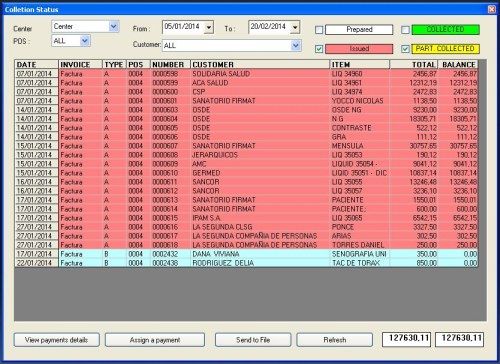Screen dimensions: 500x364
Task: Click the GRA item cell
Action: (x=360, y=137)
